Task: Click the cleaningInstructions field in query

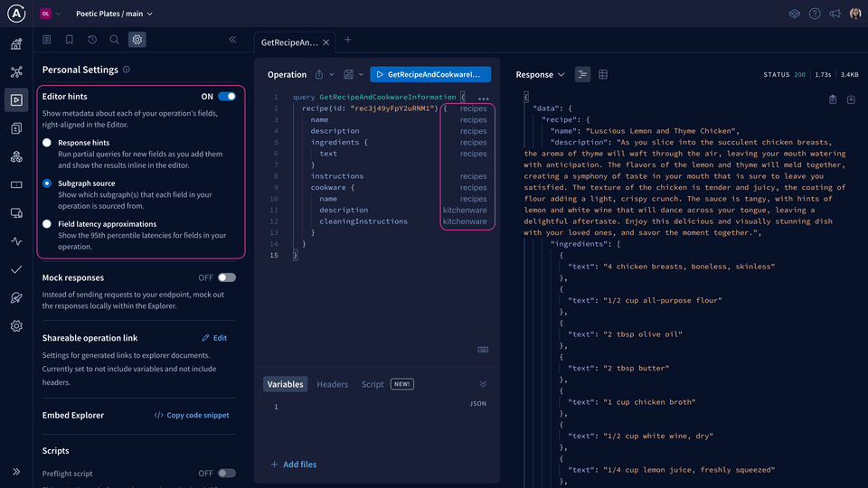Action: pos(363,221)
